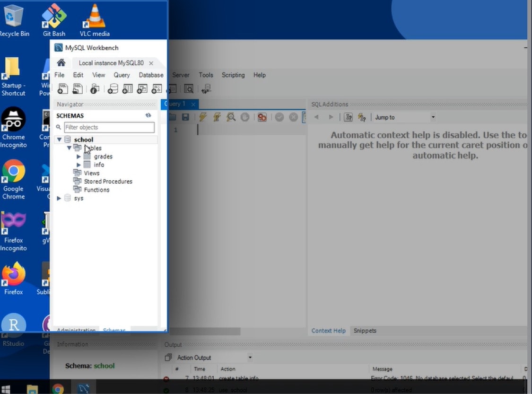Reconnect to DBMS icon
Screen dimensions: 532x394
pos(206,89)
